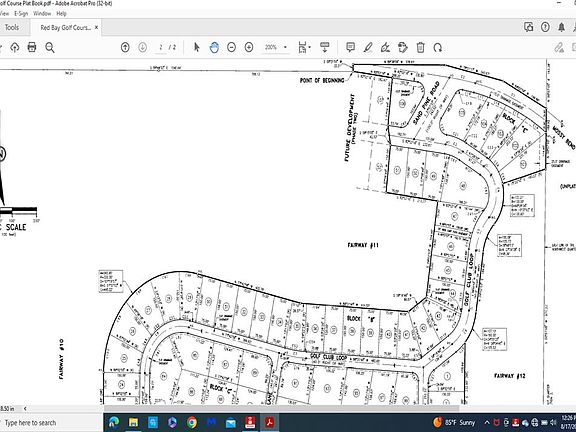Zoom in with the plus button

click(249, 47)
